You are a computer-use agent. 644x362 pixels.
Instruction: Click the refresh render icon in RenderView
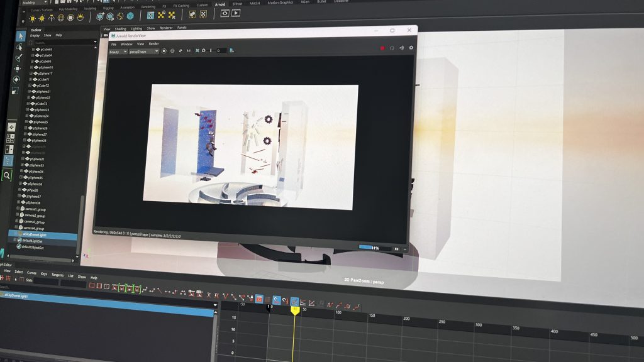pos(392,48)
